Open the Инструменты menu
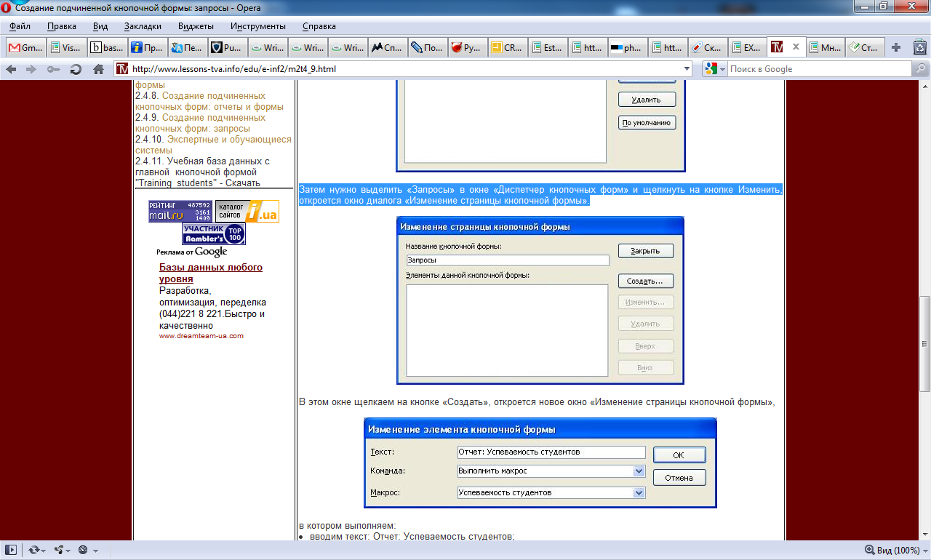Screen dimensions: 931x560 tap(258, 26)
